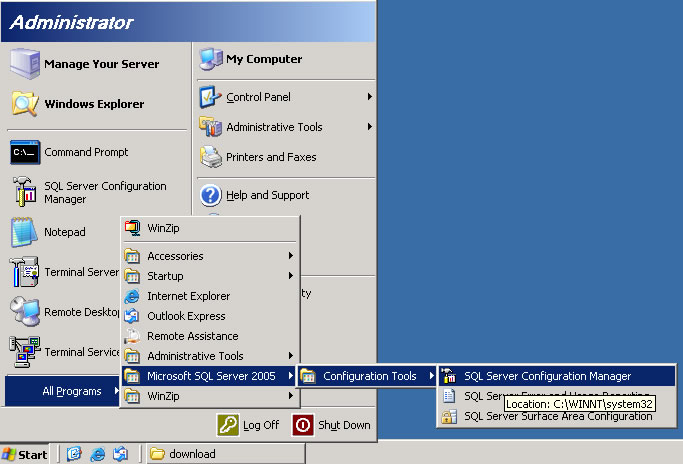Click Log Off key icon
Image resolution: width=683 pixels, height=464 pixels.
tap(228, 425)
